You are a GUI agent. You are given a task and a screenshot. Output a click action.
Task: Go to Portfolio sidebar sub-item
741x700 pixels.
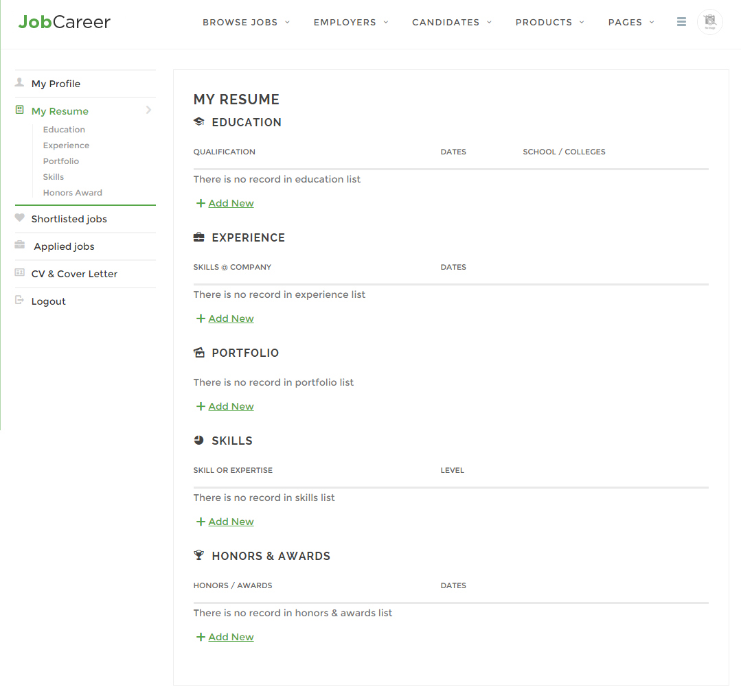(x=61, y=161)
